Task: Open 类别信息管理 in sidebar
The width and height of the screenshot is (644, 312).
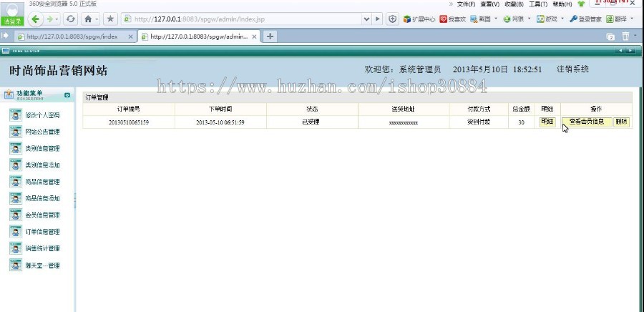Action: [x=42, y=149]
